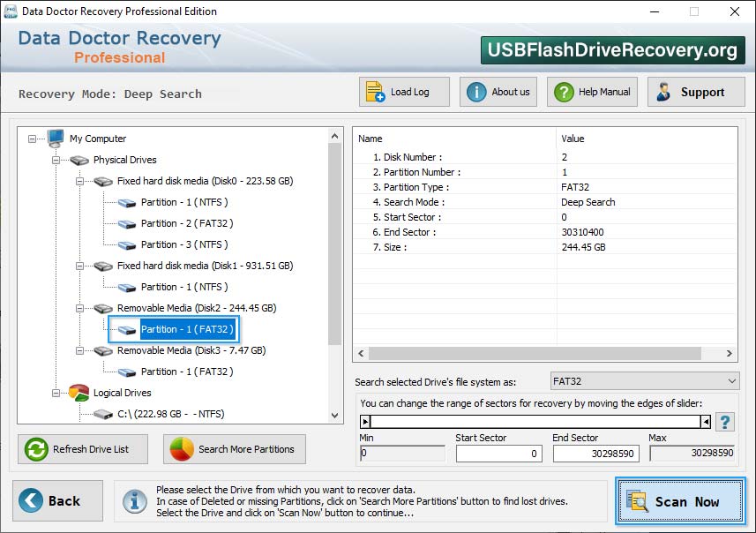The image size is (756, 533).
Task: Click the Disk2 244.45 GB removable media icon
Action: [x=103, y=308]
